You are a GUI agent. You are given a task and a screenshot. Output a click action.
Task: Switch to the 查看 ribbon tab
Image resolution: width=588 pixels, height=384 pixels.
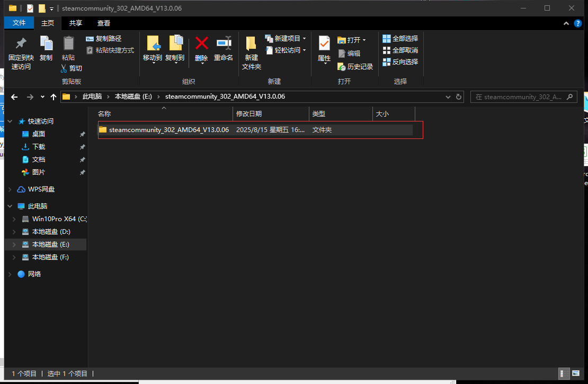click(x=103, y=23)
